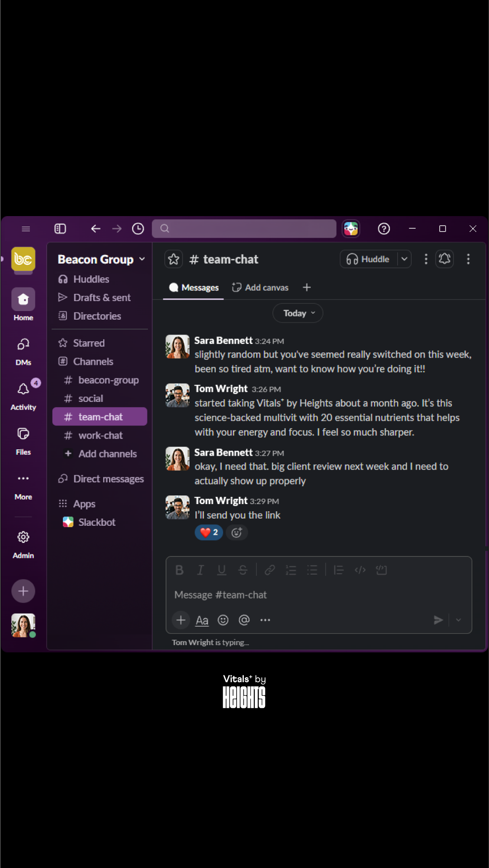Image resolution: width=489 pixels, height=868 pixels.
Task: Open the More options in the rail
Action: click(x=23, y=486)
